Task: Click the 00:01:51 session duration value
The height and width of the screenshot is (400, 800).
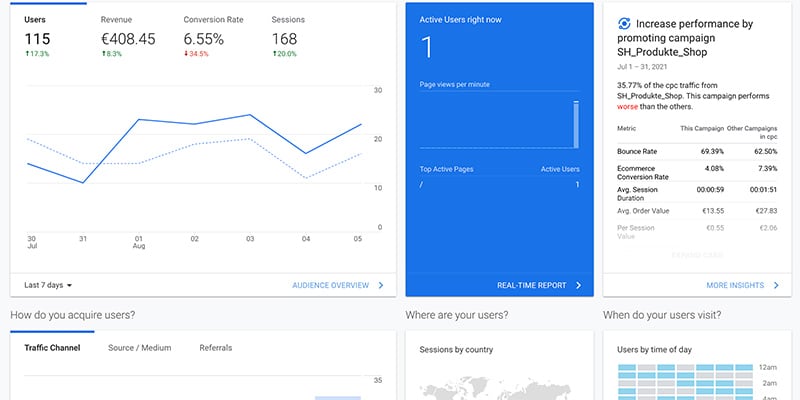Action: (x=764, y=190)
